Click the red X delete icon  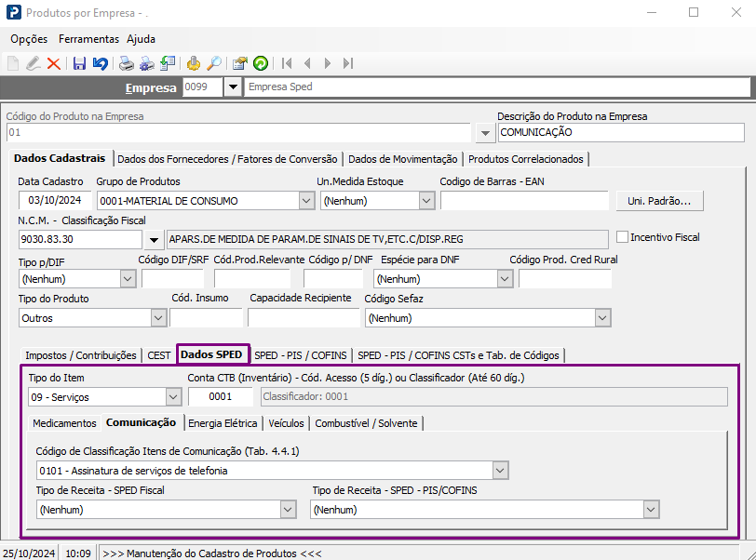pyautogui.click(x=53, y=63)
